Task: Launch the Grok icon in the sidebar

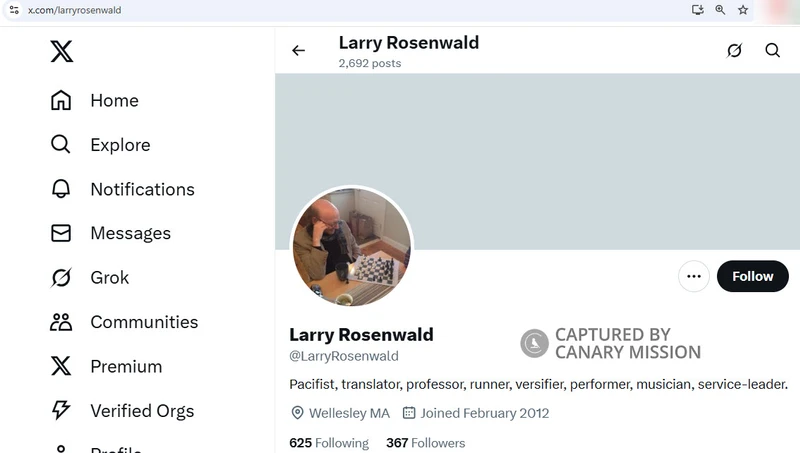Action: (61, 278)
